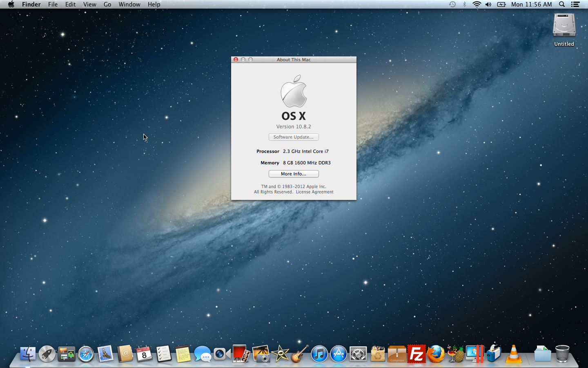The width and height of the screenshot is (588, 368).
Task: Close the About This Mac window
Action: [x=236, y=60]
